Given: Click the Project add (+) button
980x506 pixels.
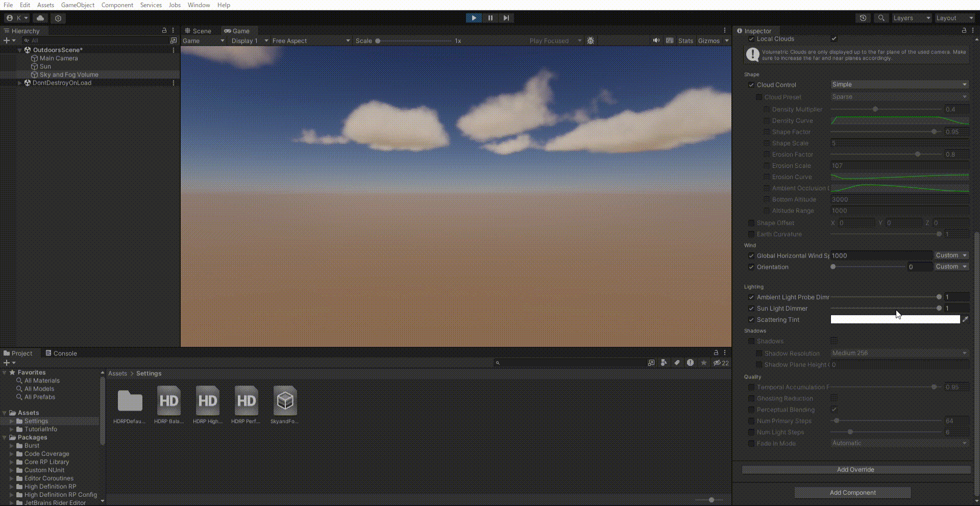Looking at the screenshot, I should pyautogui.click(x=7, y=363).
